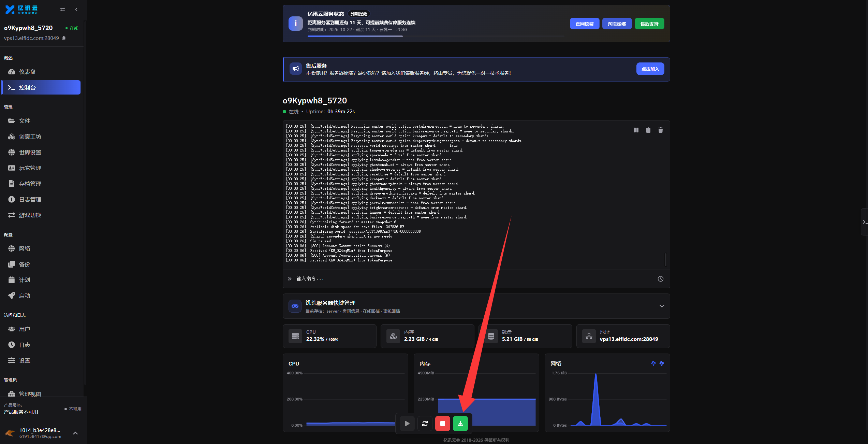Click the vps13.elfidc.com:28049 address card
The width and height of the screenshot is (868, 444).
coord(623,336)
